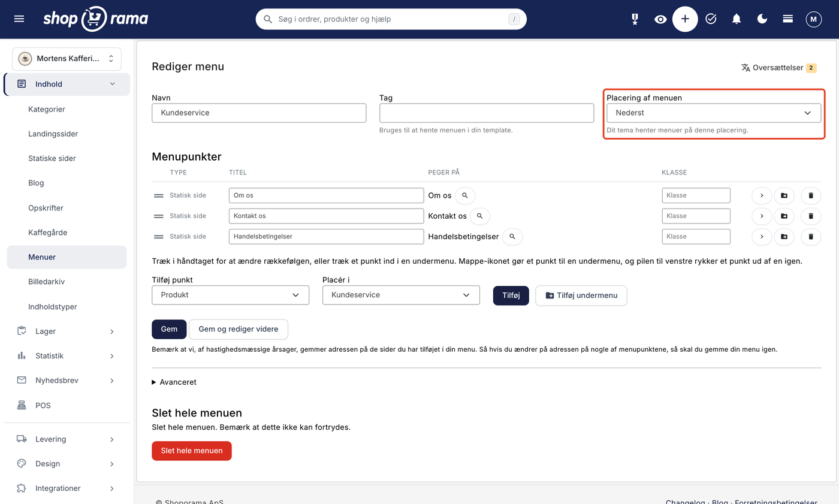Screen dimensions: 839x504
Task: Click the search icon beside Om os target
Action: coord(465,195)
